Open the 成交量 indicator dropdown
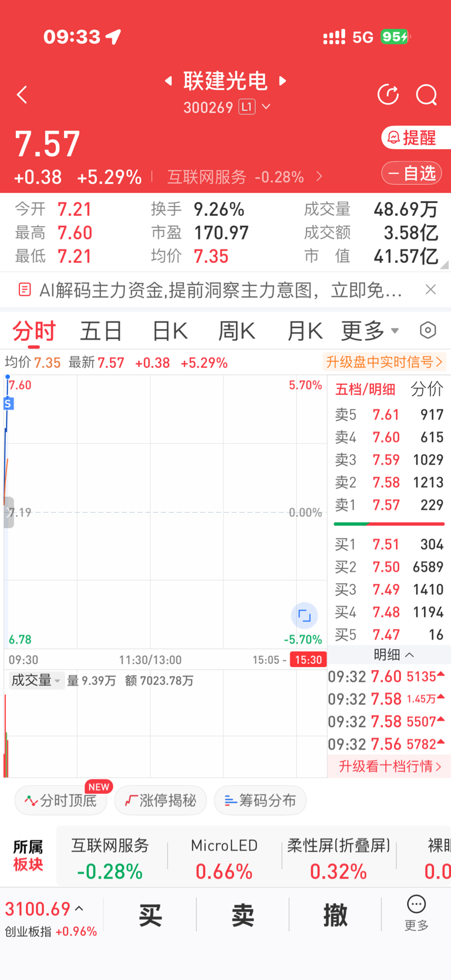Viewport: 451px width, 980px height. [36, 681]
